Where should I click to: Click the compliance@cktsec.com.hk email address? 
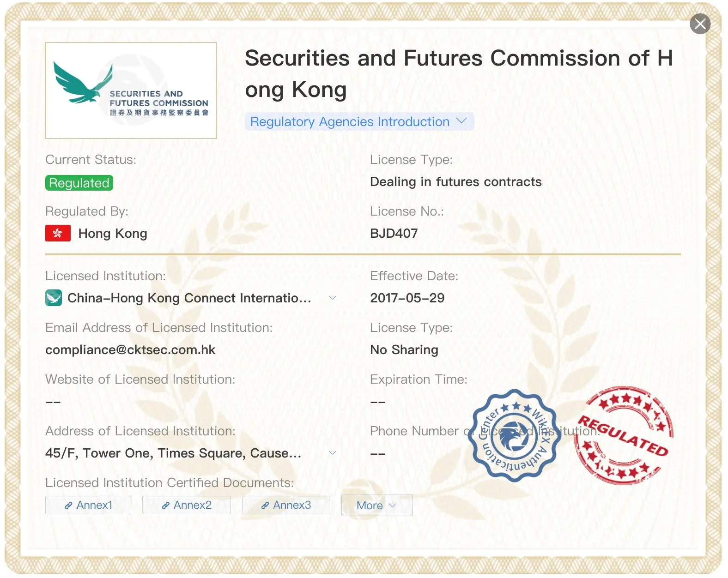(x=130, y=350)
